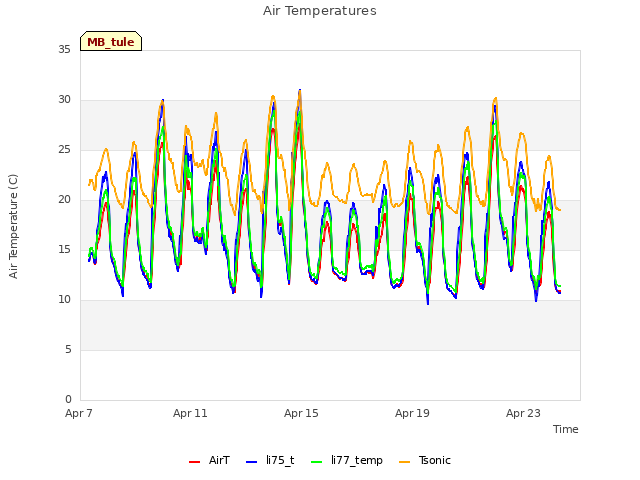This screenshot has height=480, width=640.
Task: Click the Air Temperatures chart title
Action: [x=320, y=11]
